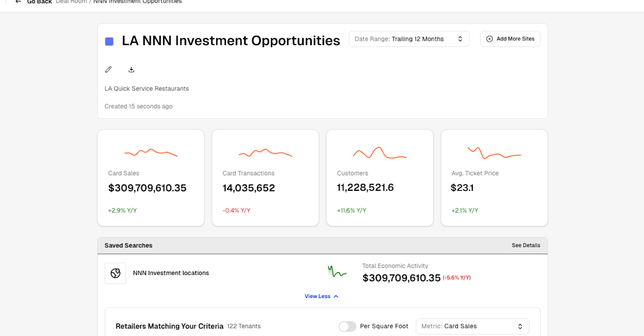Click the NNN Investment Opportunities breadcrumb

(137, 2)
